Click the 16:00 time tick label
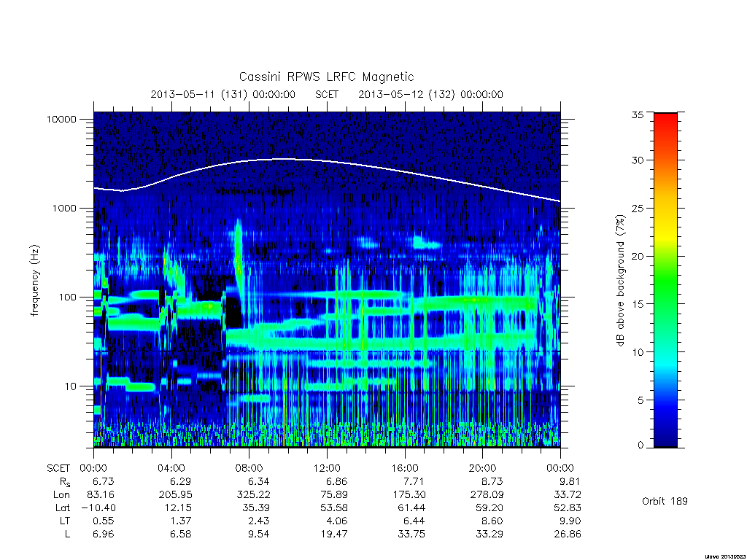Screen dimensions: 747x560 coord(405,468)
